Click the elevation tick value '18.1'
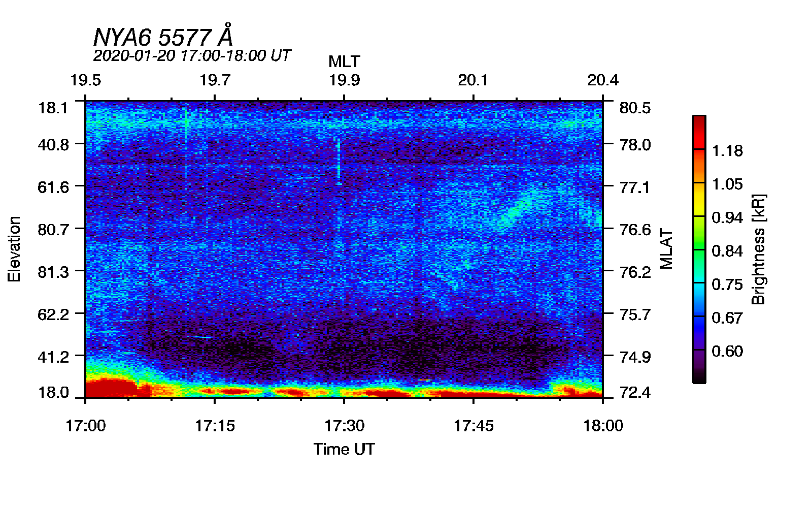Image resolution: width=812 pixels, height=508 pixels. pos(54,108)
